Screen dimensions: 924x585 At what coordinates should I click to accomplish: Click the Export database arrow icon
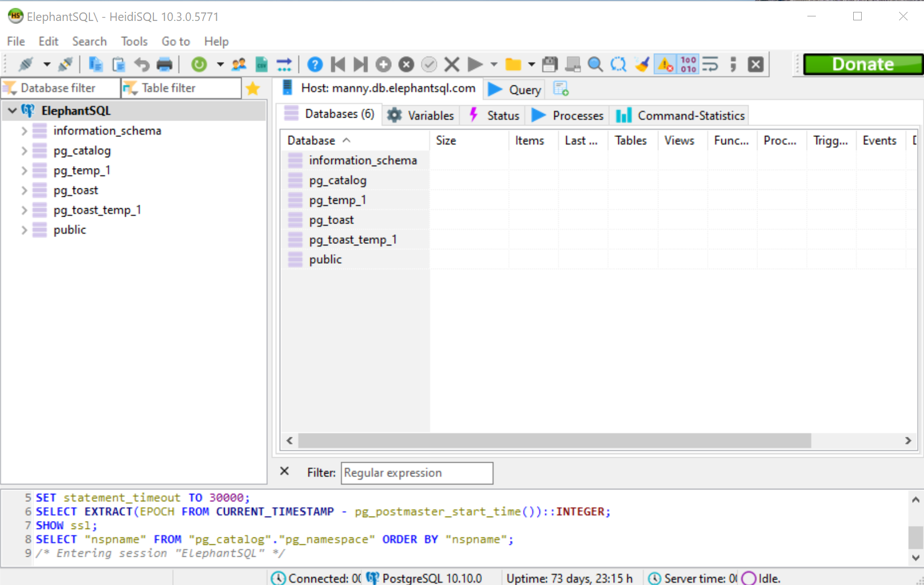[x=284, y=64]
